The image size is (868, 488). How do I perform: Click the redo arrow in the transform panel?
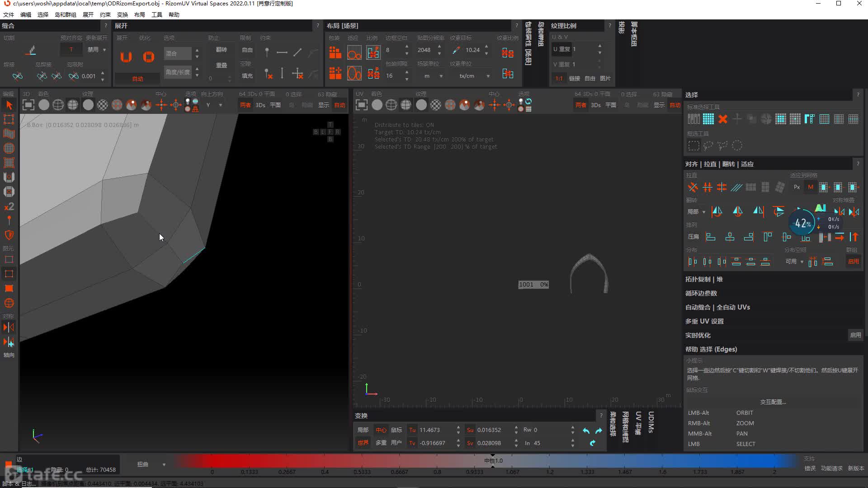pyautogui.click(x=599, y=431)
